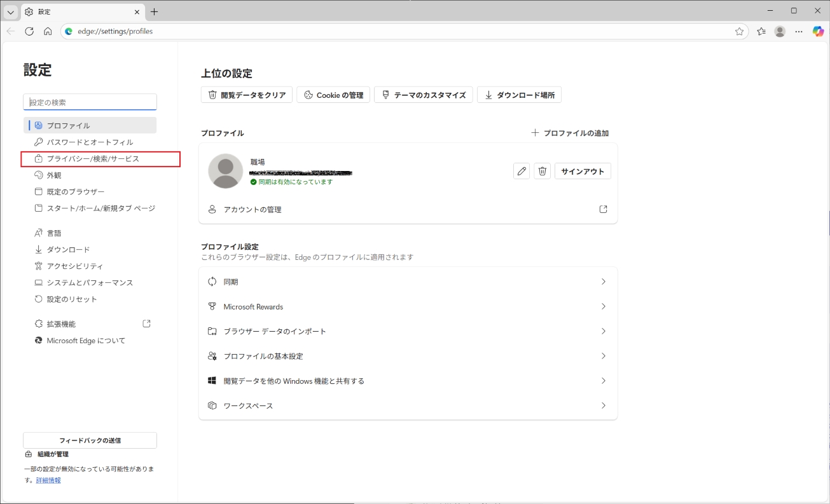Open the 詳細情報 link

(48, 480)
